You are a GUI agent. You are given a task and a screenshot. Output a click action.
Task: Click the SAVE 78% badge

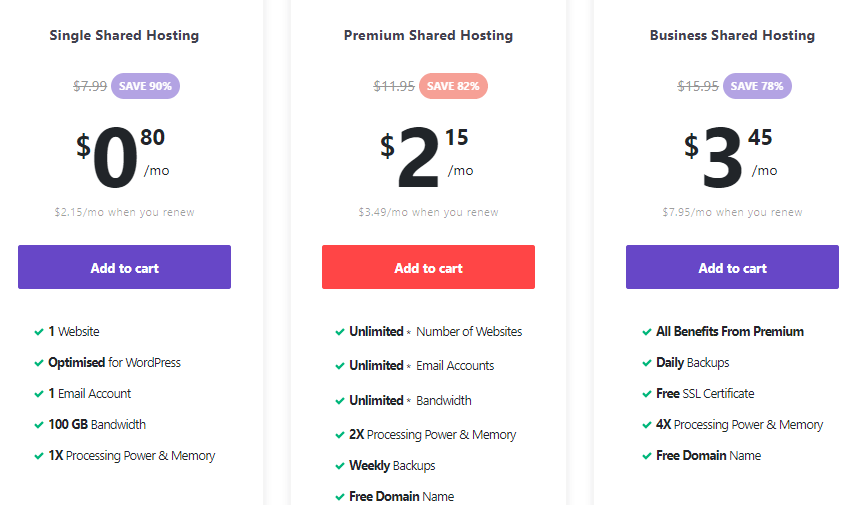pos(757,86)
